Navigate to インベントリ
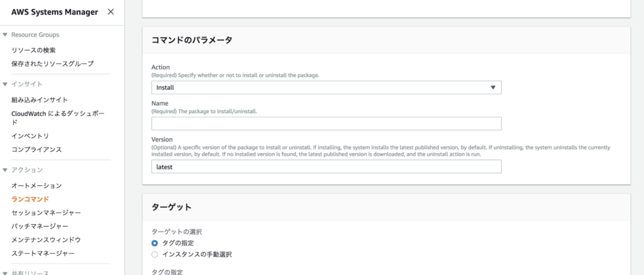644x275 pixels. [30, 136]
